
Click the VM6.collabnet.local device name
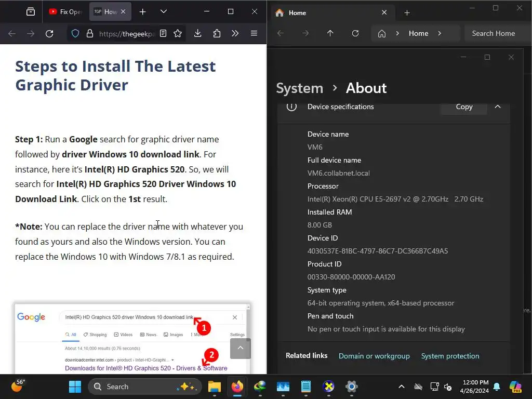coord(339,173)
